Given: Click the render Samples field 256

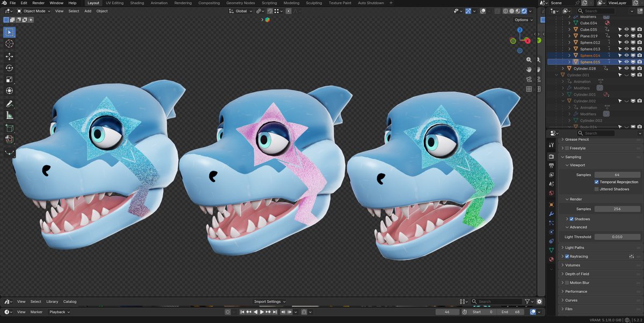Looking at the screenshot, I should (x=617, y=209).
